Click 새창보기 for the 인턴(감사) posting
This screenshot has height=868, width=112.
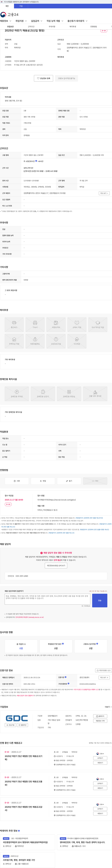click(x=100, y=813)
